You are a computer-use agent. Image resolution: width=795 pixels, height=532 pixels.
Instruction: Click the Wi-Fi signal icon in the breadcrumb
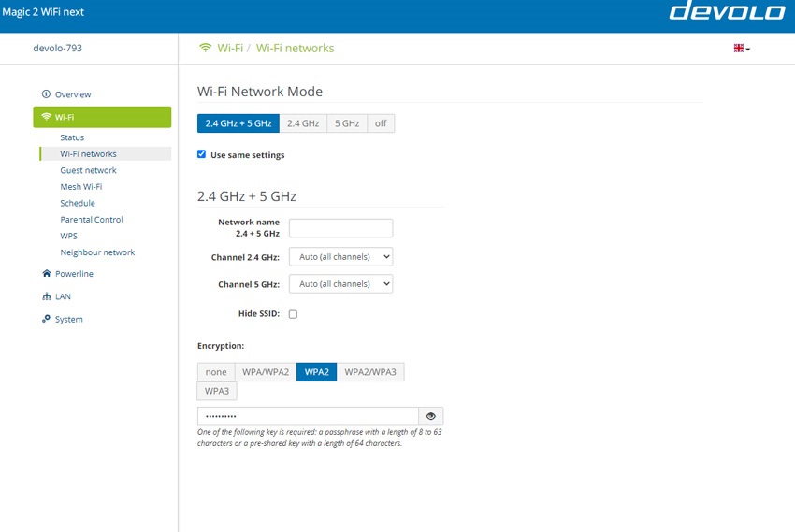[205, 48]
